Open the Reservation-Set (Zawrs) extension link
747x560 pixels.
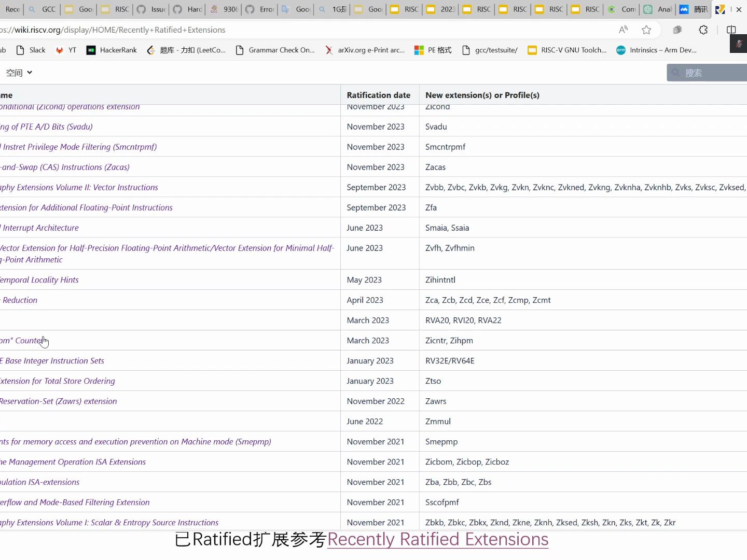59,401
